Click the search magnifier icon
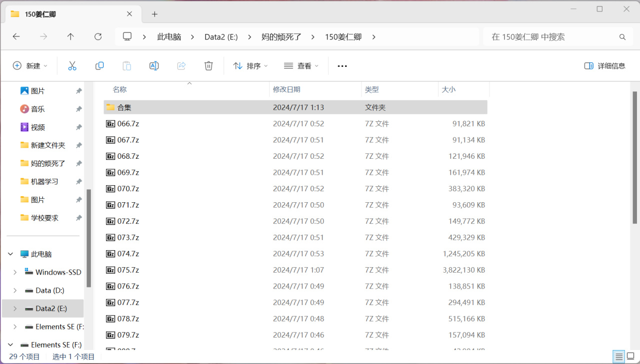The image size is (640, 364). [x=622, y=37]
